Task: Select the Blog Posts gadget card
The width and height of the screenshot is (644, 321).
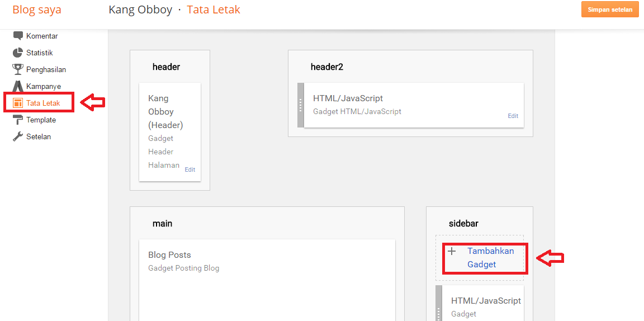Action: [x=267, y=280]
